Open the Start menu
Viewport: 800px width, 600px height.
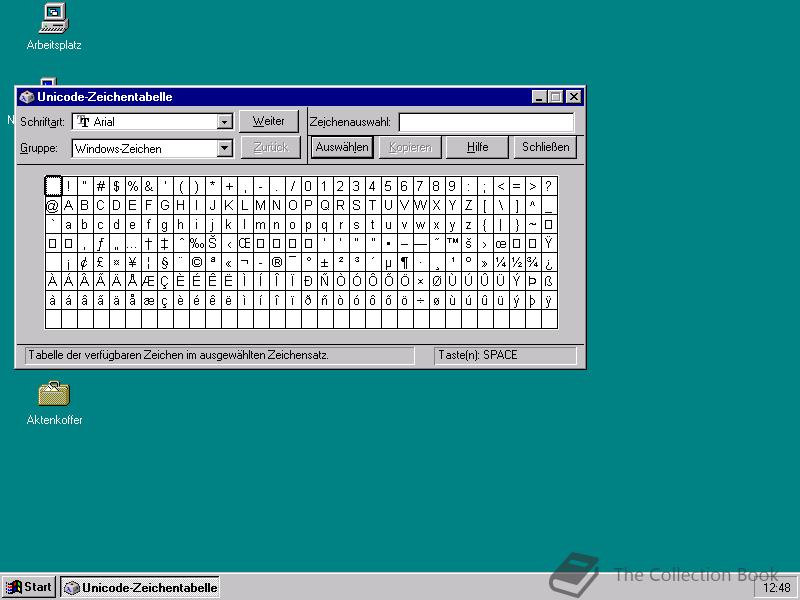pyautogui.click(x=30, y=587)
